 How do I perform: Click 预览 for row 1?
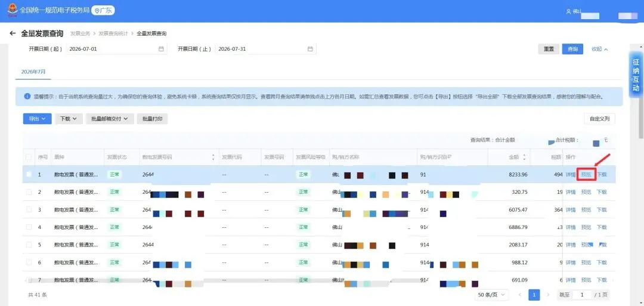coord(586,175)
